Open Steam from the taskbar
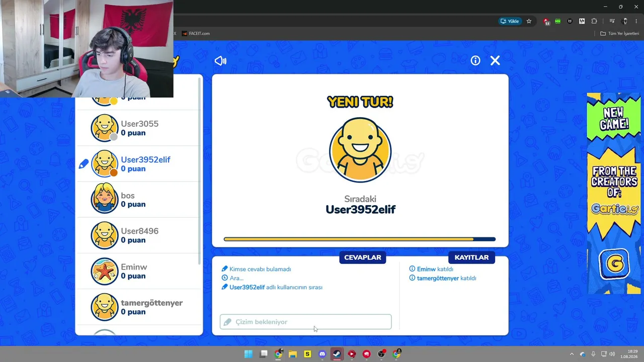Image resolution: width=644 pixels, height=362 pixels. pos(337,354)
